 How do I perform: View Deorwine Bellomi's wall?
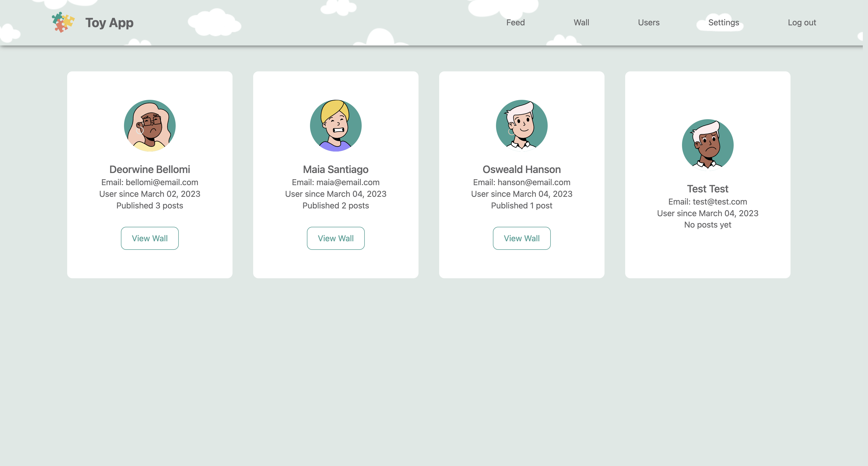point(150,238)
